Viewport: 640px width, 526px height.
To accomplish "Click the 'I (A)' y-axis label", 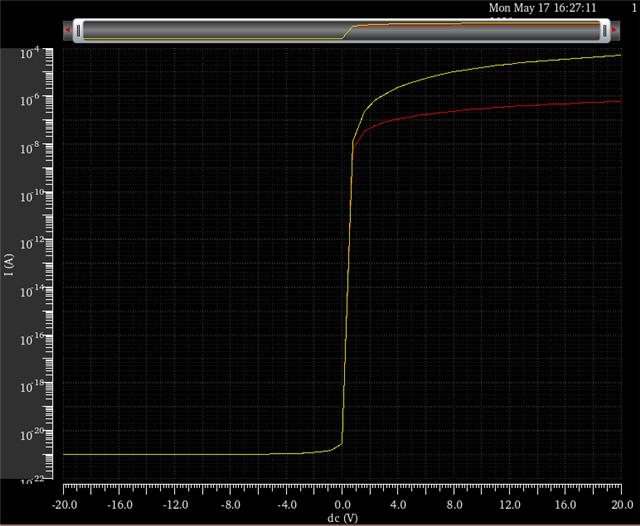I will (x=9, y=264).
